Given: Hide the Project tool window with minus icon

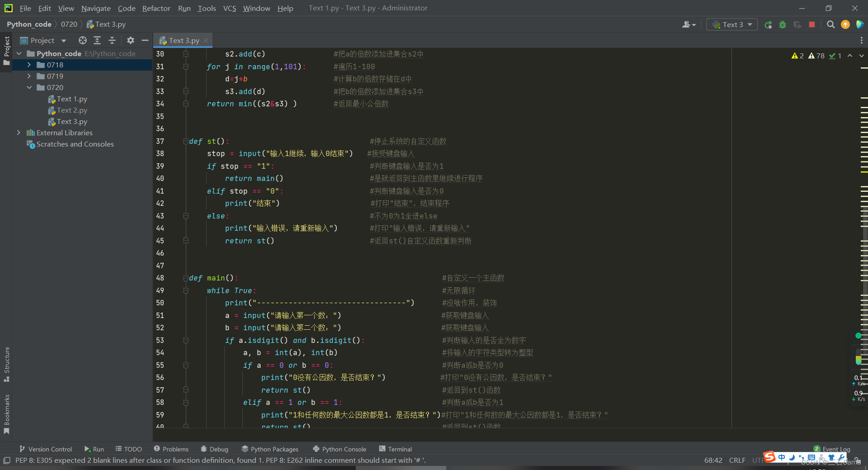Looking at the screenshot, I should click(145, 40).
